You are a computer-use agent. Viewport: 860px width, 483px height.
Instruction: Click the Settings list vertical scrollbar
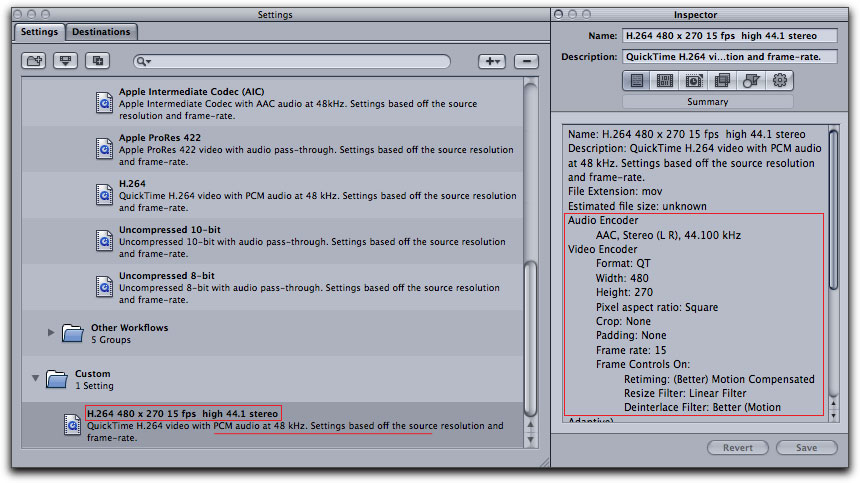(531, 330)
